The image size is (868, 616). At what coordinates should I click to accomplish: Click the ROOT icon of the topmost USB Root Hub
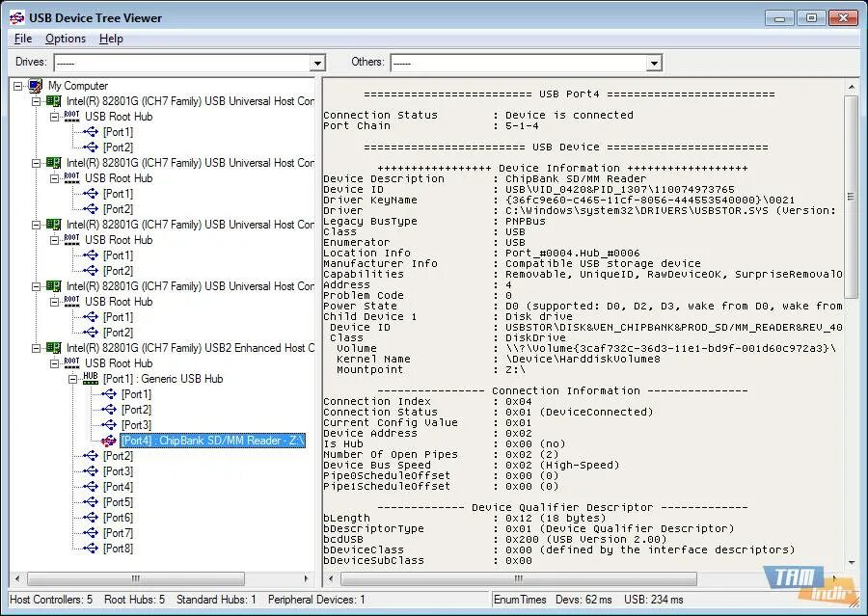[71, 117]
